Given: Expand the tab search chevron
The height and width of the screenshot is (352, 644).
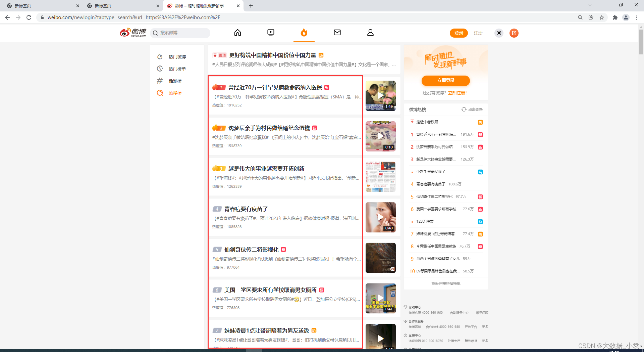Looking at the screenshot, I should point(590,5).
